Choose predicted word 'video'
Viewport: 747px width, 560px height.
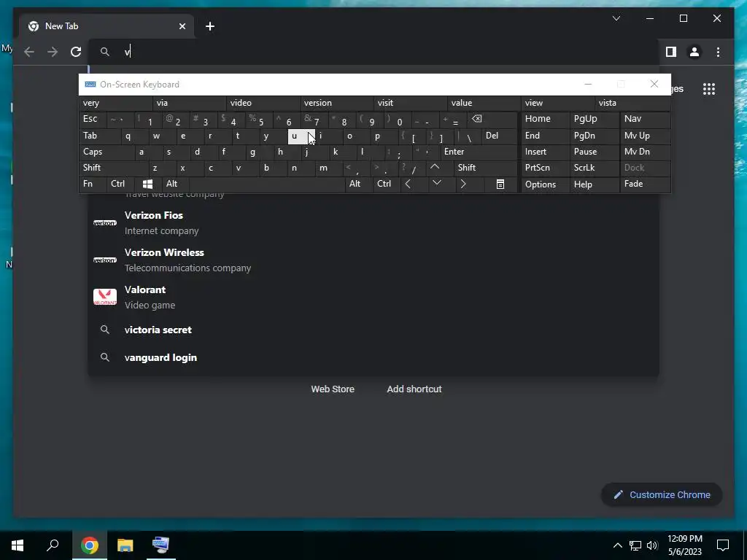[263, 103]
